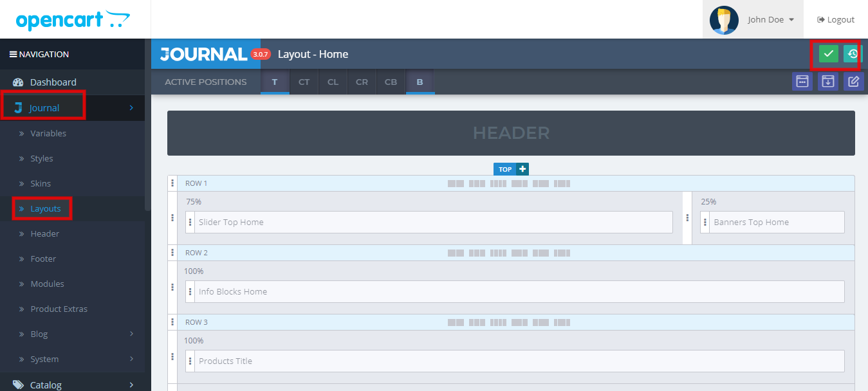Choose the two-column layout icon in ROW 3

[456, 322]
